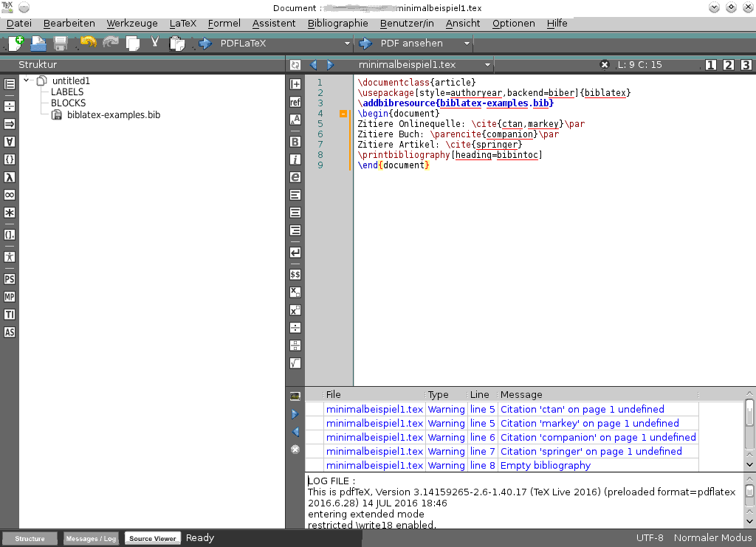756x547 pixels.
Task: Insert a new line with the return-arrow icon
Action: 295,252
